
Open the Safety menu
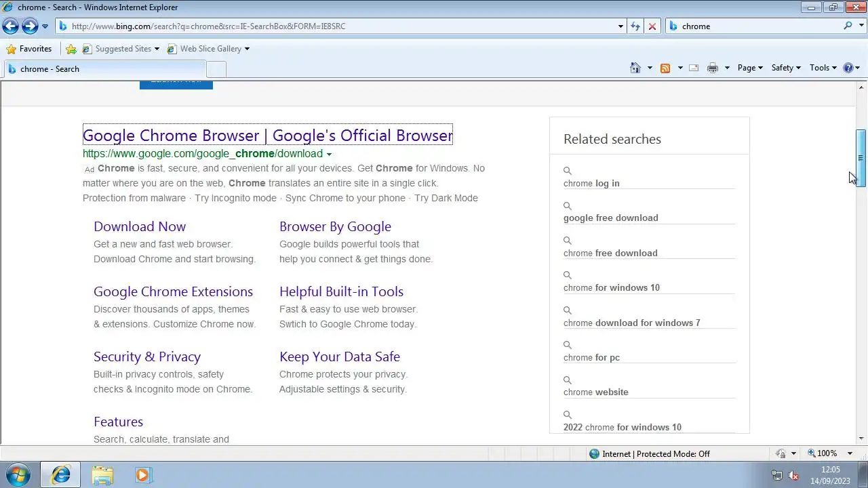click(x=786, y=68)
